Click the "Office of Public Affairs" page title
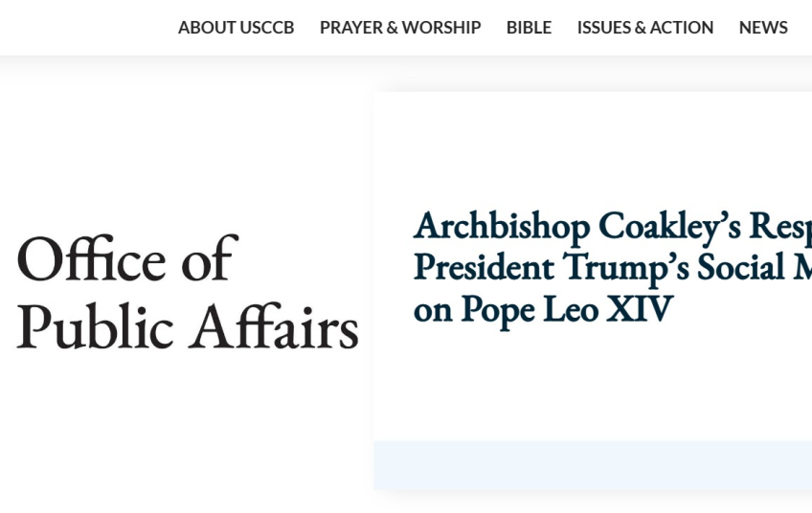 [187, 292]
